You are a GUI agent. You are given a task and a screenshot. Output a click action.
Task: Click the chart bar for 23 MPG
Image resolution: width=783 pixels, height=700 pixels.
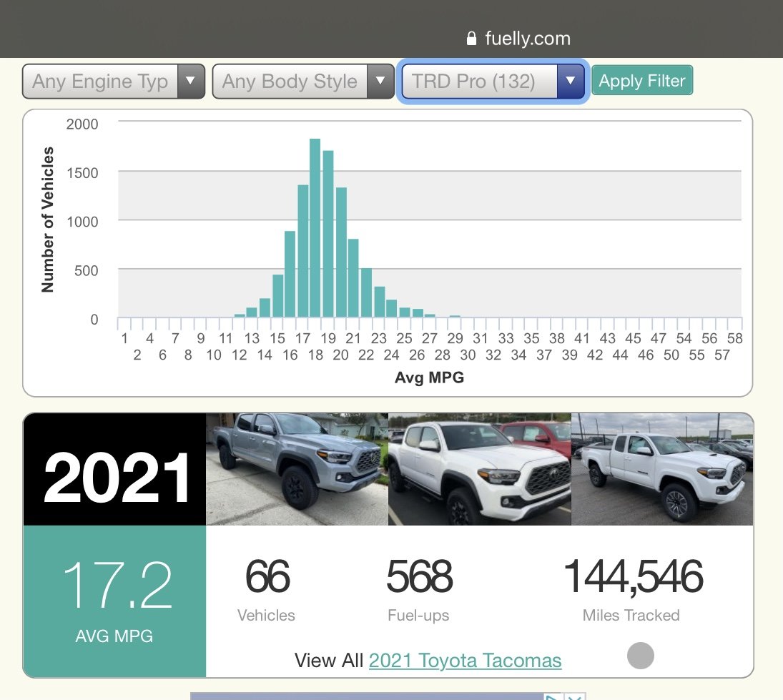(x=380, y=302)
